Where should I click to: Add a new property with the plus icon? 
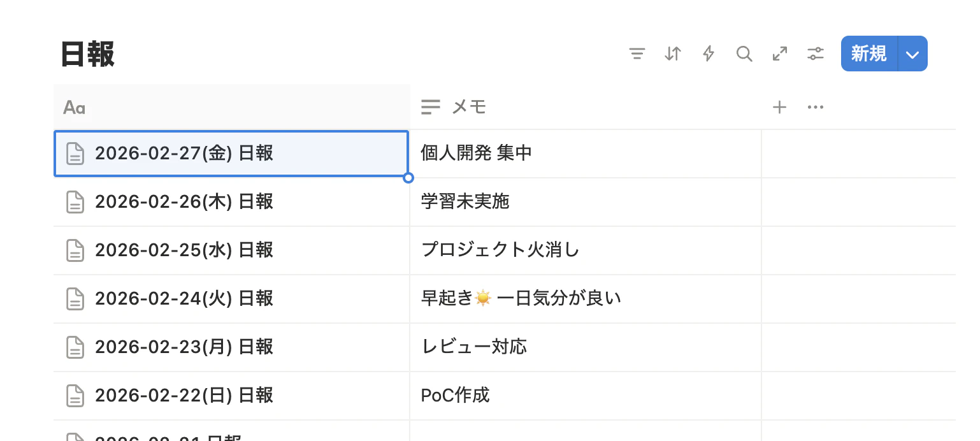tap(779, 107)
